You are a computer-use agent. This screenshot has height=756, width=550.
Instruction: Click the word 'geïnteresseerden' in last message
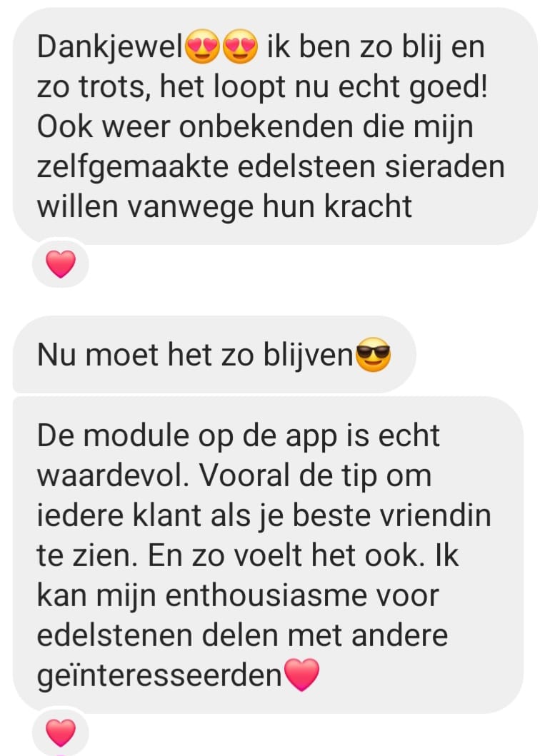tap(160, 676)
